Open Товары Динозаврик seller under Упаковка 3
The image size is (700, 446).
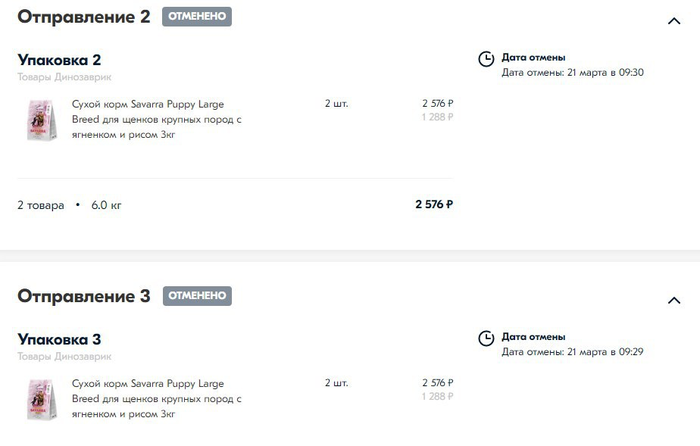click(x=64, y=356)
